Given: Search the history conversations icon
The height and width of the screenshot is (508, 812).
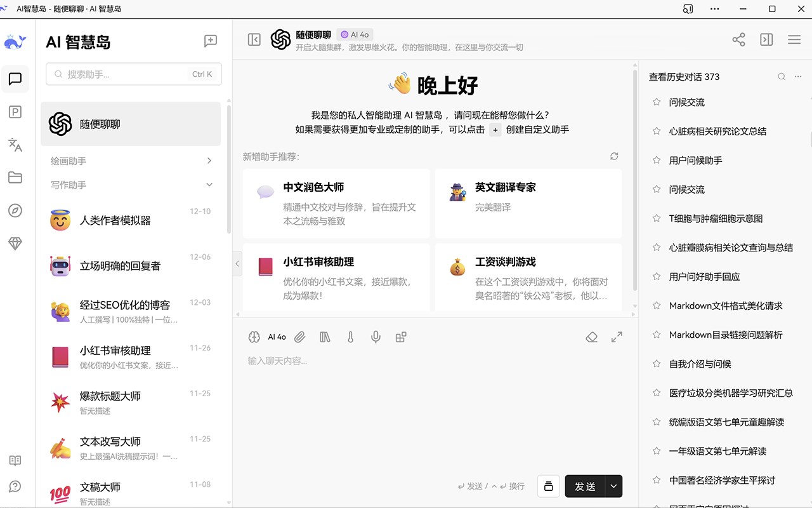Looking at the screenshot, I should 782,77.
